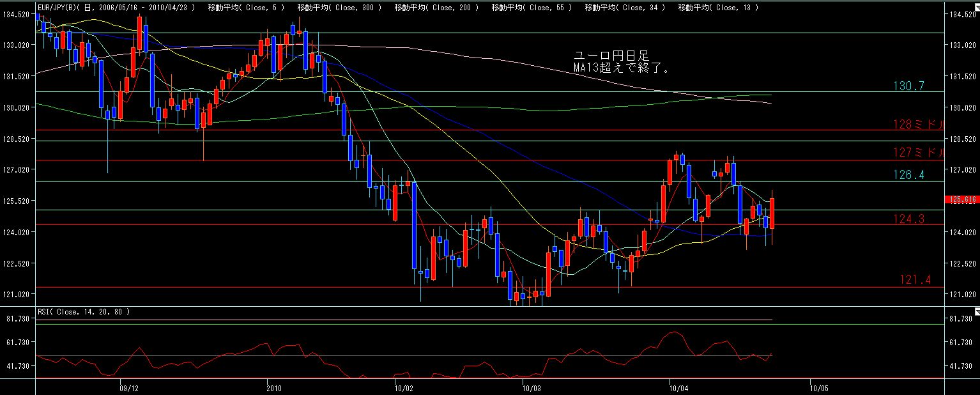Click the MA13超えで終了。 annotation text
980x395 pixels.
click(x=622, y=68)
